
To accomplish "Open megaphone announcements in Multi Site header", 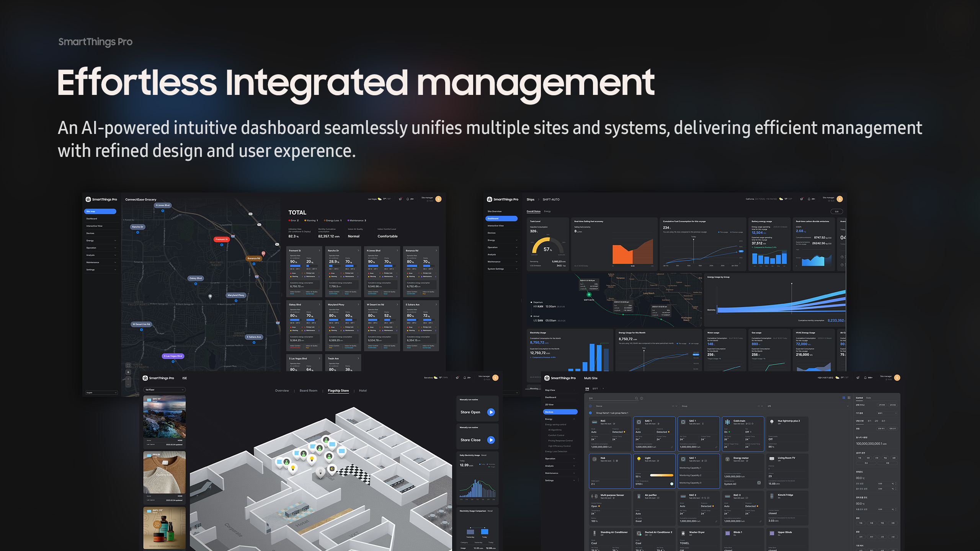I will (x=858, y=378).
